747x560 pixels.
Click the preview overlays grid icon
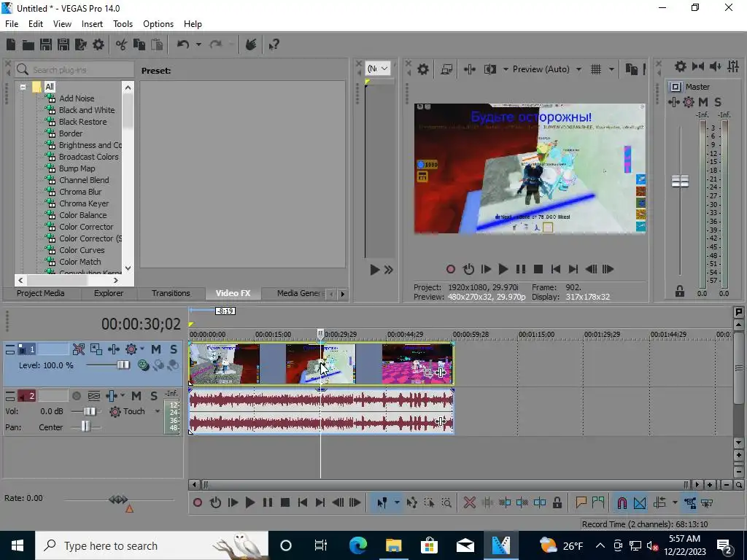click(x=596, y=69)
